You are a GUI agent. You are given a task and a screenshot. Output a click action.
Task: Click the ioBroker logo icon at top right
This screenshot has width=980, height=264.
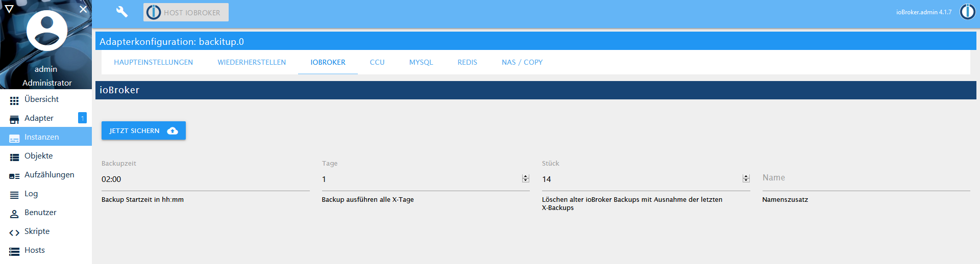tap(967, 12)
